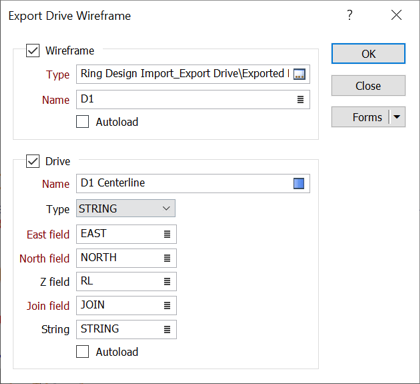Open Join field list selector icon
Screen dimensions: 420x384
click(x=167, y=305)
